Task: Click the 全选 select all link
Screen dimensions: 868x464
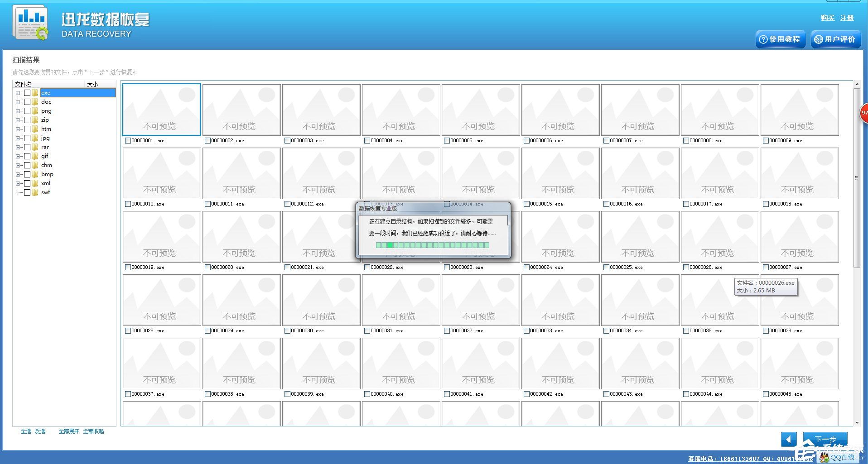Action: point(26,431)
